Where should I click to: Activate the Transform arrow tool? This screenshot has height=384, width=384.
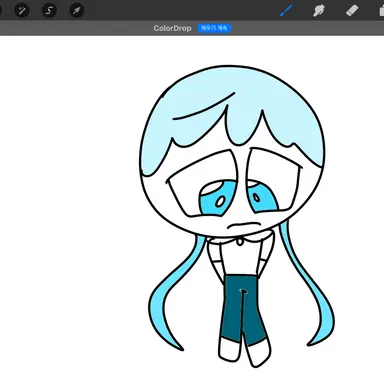click(x=76, y=11)
